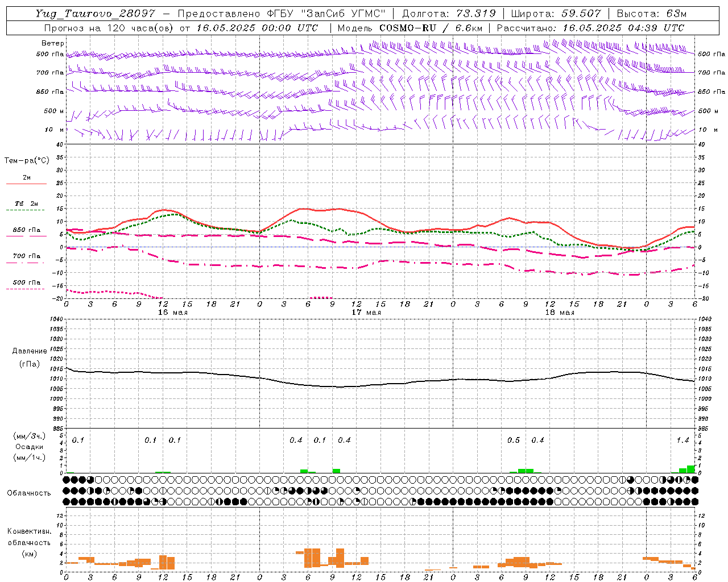Click the Ветер wind panel label
The height and width of the screenshot is (582, 728).
pos(52,43)
